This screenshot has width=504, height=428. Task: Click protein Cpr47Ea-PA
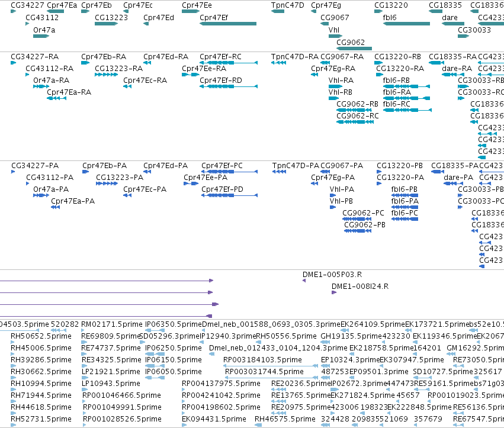(55, 207)
